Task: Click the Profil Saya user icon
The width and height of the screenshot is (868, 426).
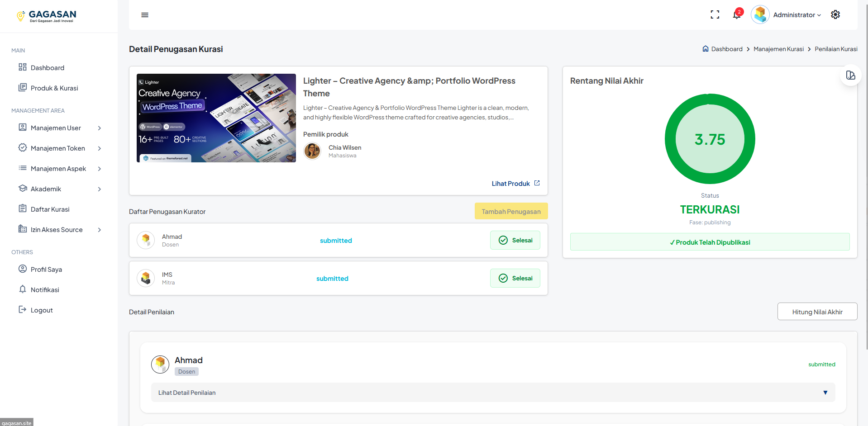Action: [23, 269]
